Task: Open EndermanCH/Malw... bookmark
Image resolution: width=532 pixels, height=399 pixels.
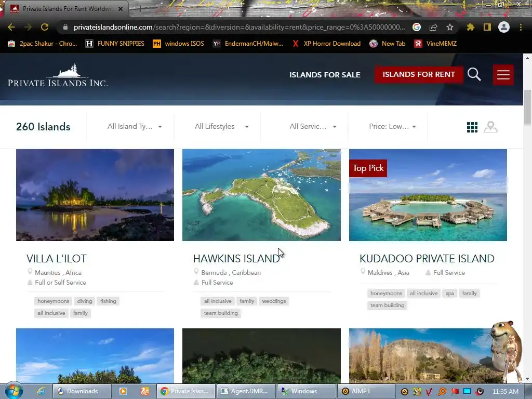Action: pyautogui.click(x=248, y=44)
